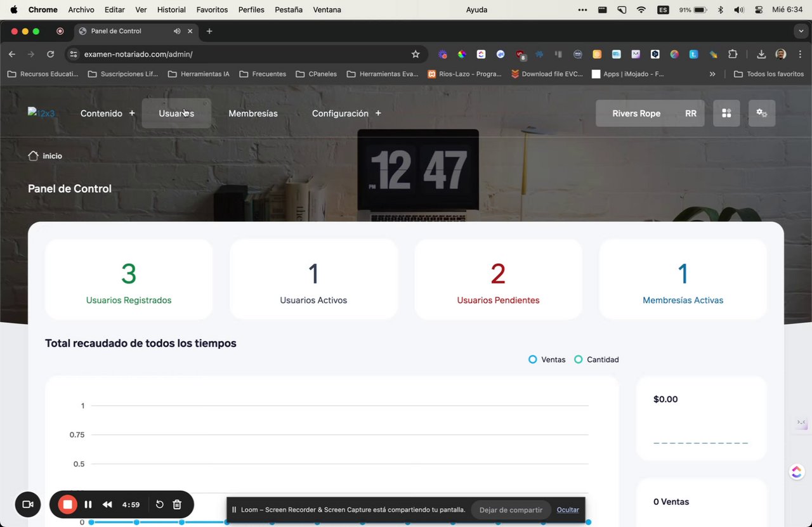Show more bookmarks with the chevron
The height and width of the screenshot is (527, 812).
tap(712, 74)
